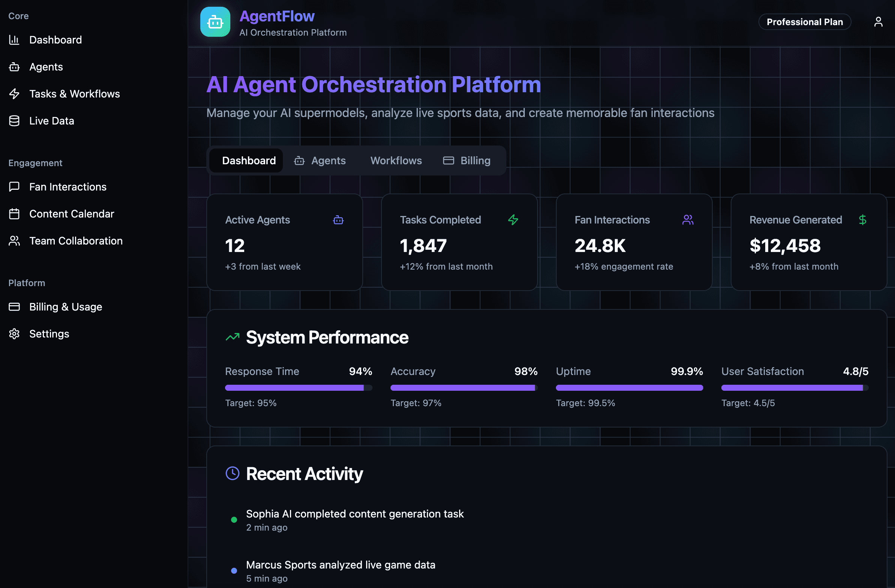The height and width of the screenshot is (588, 895).
Task: Open Tasks & Workflows in the sidebar
Action: pyautogui.click(x=74, y=94)
